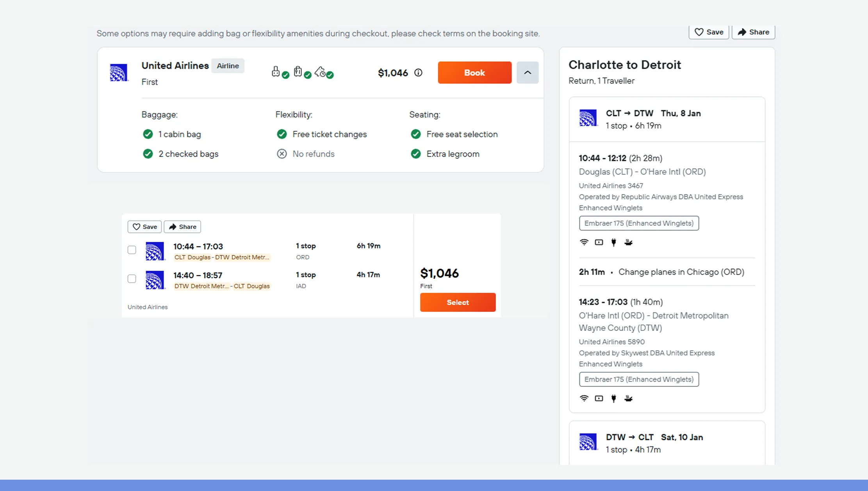Image resolution: width=868 pixels, height=491 pixels.
Task: Click the Wi-Fi icon on CLT-ORD leg
Action: tap(584, 242)
